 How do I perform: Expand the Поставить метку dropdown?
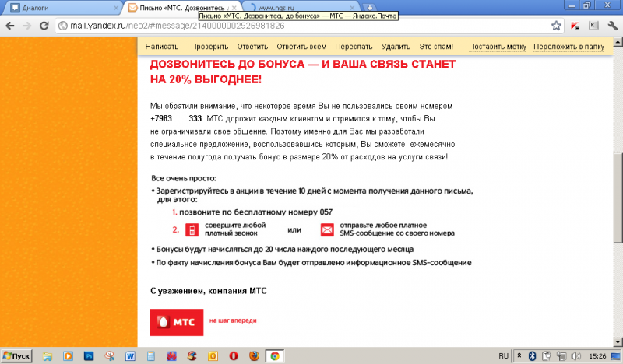pyautogui.click(x=498, y=47)
